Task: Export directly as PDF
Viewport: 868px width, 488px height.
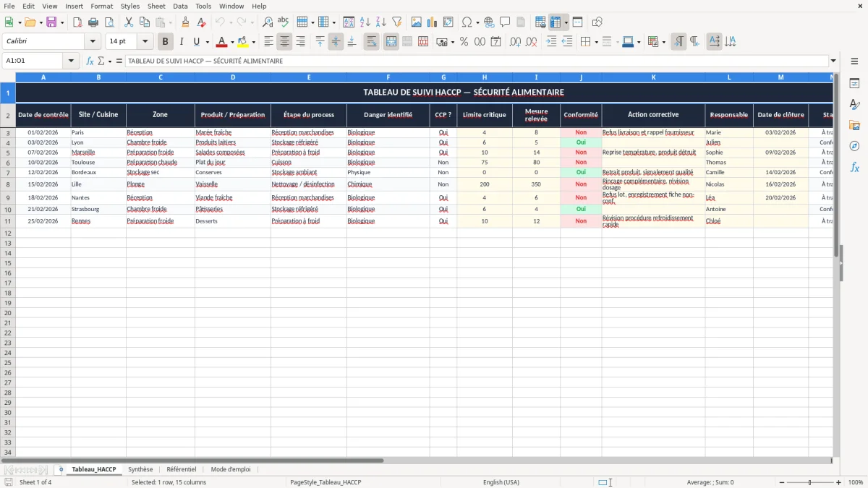Action: click(x=77, y=22)
